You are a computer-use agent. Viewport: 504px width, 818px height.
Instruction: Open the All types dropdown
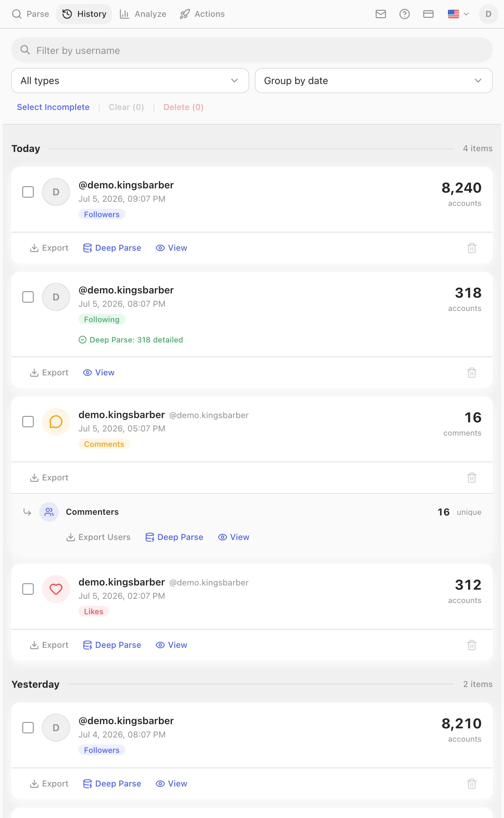(x=130, y=81)
